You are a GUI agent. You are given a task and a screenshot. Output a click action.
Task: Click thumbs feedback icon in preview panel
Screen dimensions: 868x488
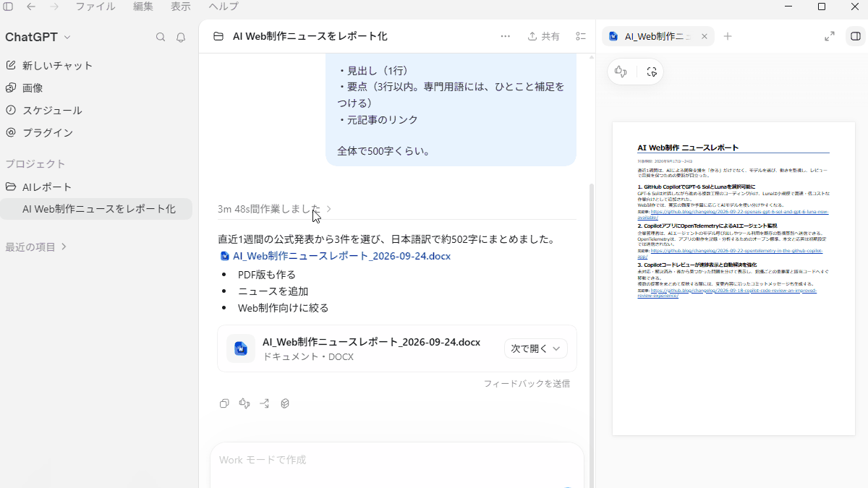coord(621,72)
